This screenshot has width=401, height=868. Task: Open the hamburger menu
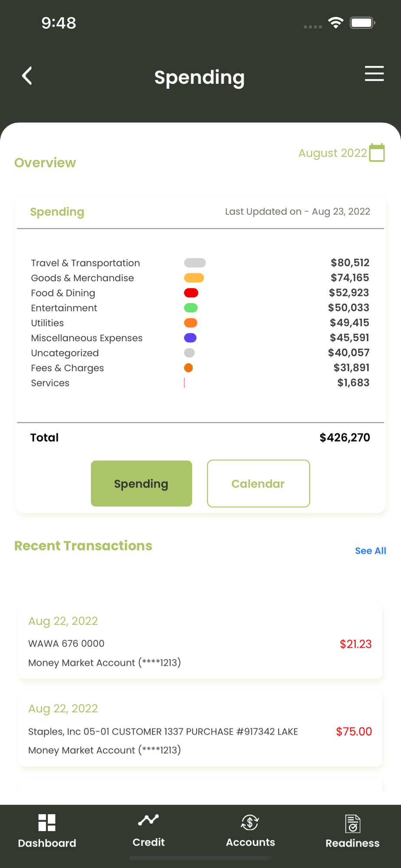pos(374,74)
